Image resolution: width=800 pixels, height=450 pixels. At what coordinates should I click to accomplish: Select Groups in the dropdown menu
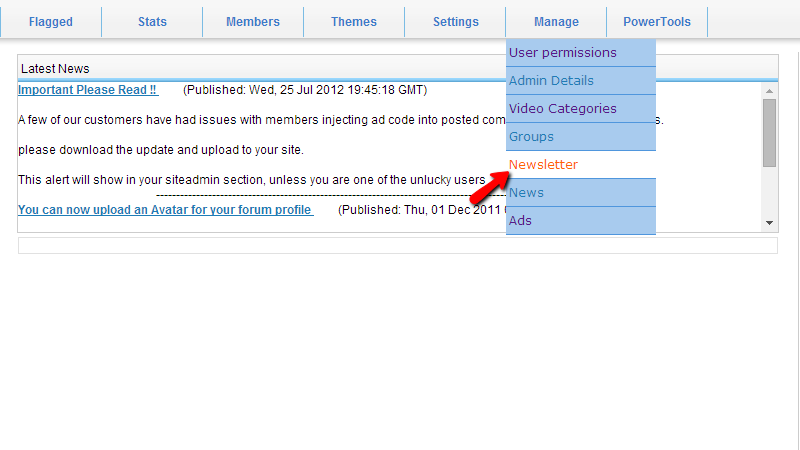581,137
